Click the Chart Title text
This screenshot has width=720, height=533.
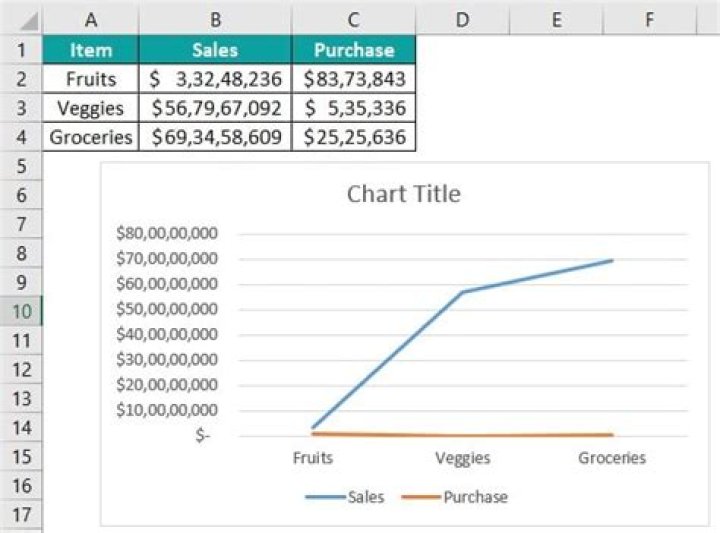pyautogui.click(x=404, y=194)
